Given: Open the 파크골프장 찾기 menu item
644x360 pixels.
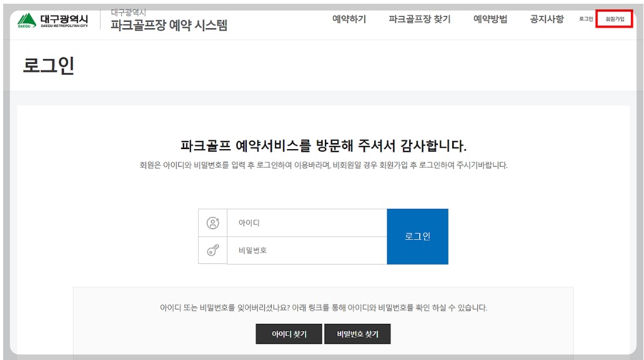Looking at the screenshot, I should [x=420, y=19].
